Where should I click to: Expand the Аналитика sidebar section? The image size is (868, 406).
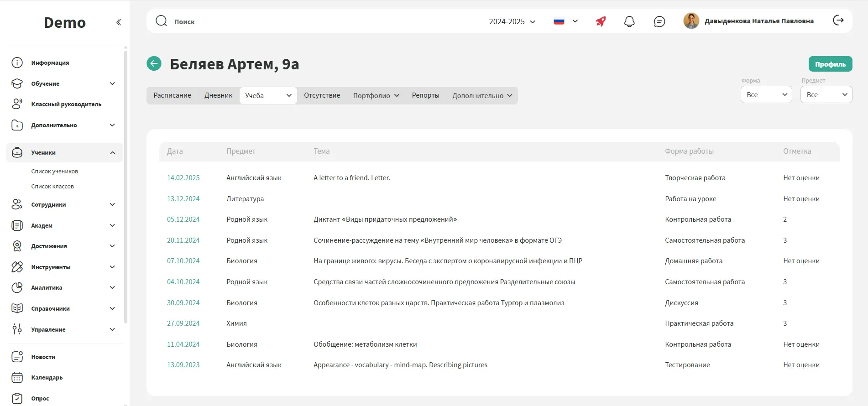[x=112, y=288]
